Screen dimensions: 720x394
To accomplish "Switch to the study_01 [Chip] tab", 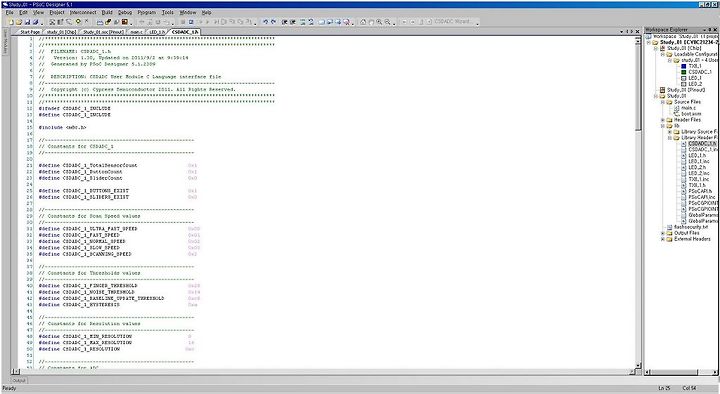I will (61, 32).
